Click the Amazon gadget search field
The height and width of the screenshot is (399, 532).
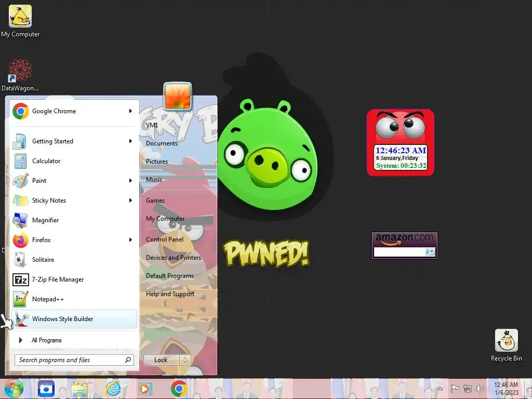coord(400,252)
